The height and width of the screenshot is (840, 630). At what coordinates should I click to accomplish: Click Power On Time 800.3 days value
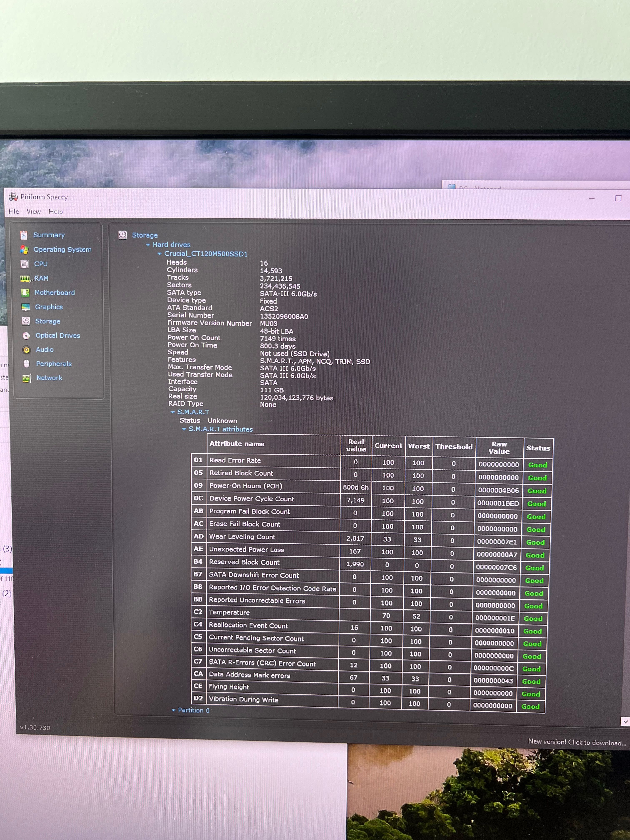pyautogui.click(x=277, y=346)
